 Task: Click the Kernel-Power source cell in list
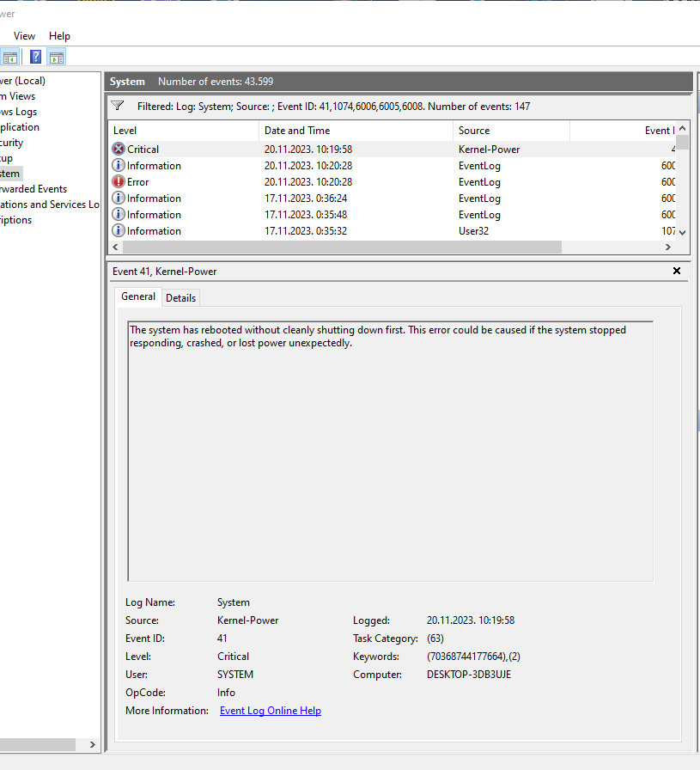pyautogui.click(x=490, y=150)
